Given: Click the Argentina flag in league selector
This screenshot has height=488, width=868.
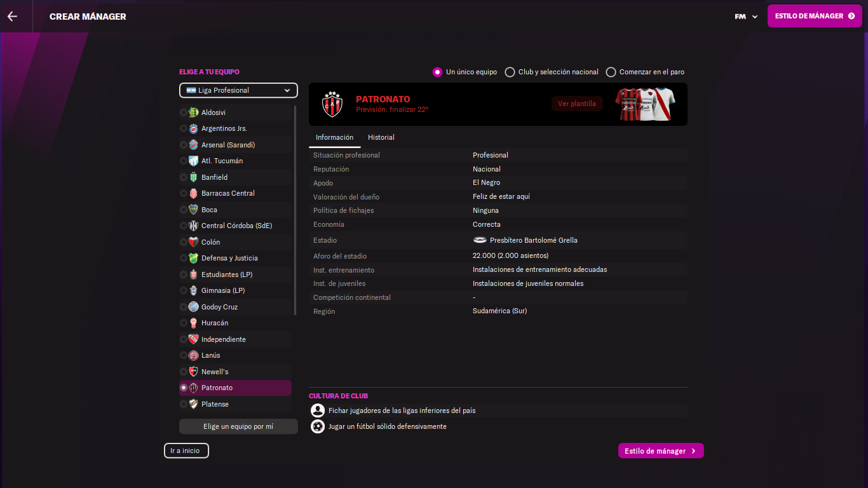Looking at the screenshot, I should pyautogui.click(x=191, y=90).
